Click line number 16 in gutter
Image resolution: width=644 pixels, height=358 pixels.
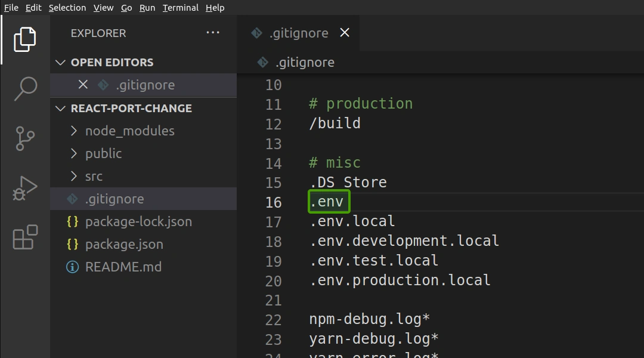click(273, 202)
